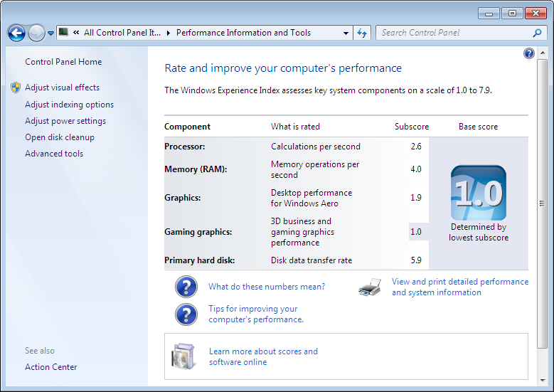Go to Control Panel Home

click(x=63, y=62)
